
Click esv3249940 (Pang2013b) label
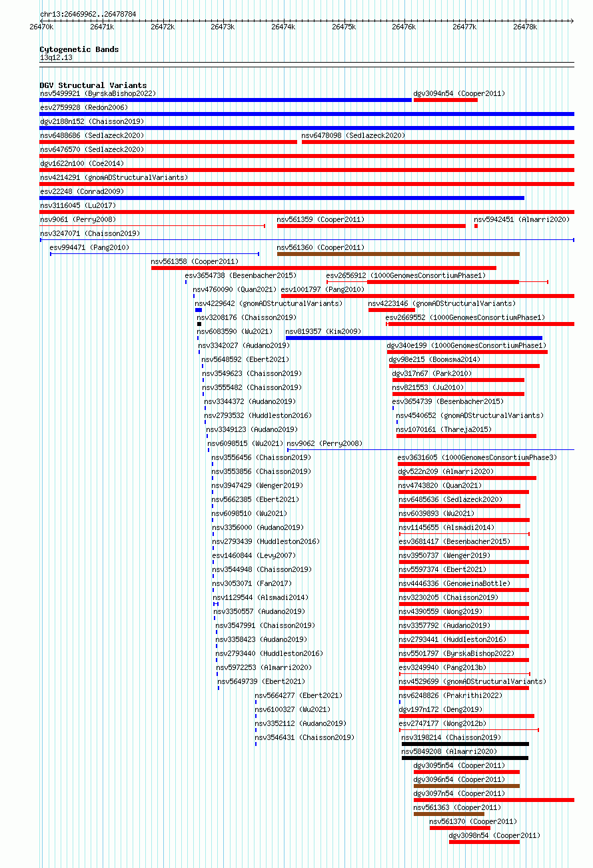[442, 667]
